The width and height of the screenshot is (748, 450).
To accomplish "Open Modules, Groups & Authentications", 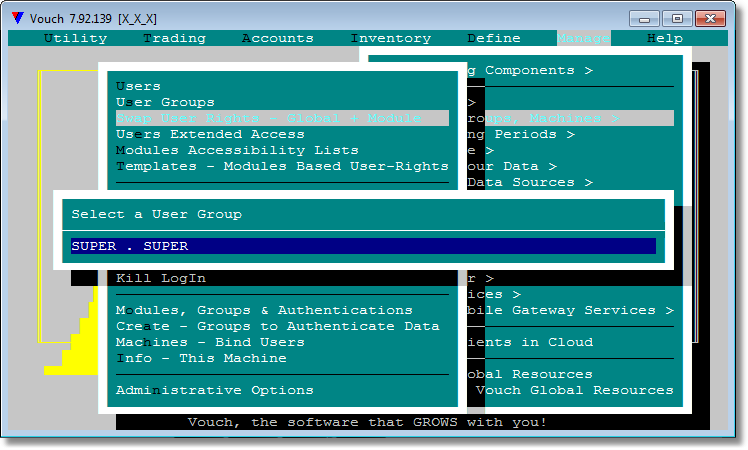I will pos(264,310).
